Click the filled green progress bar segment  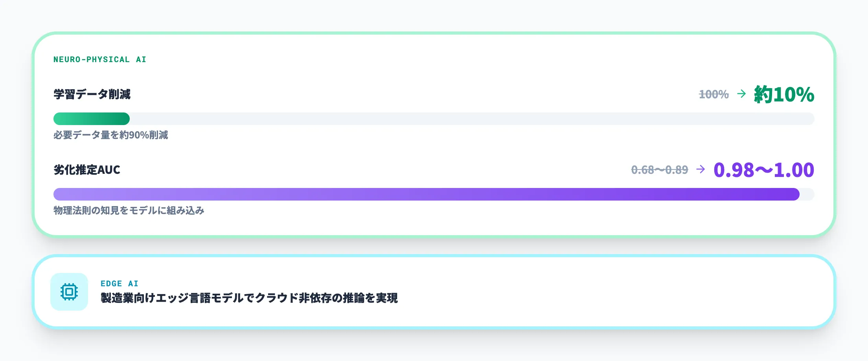(x=91, y=119)
